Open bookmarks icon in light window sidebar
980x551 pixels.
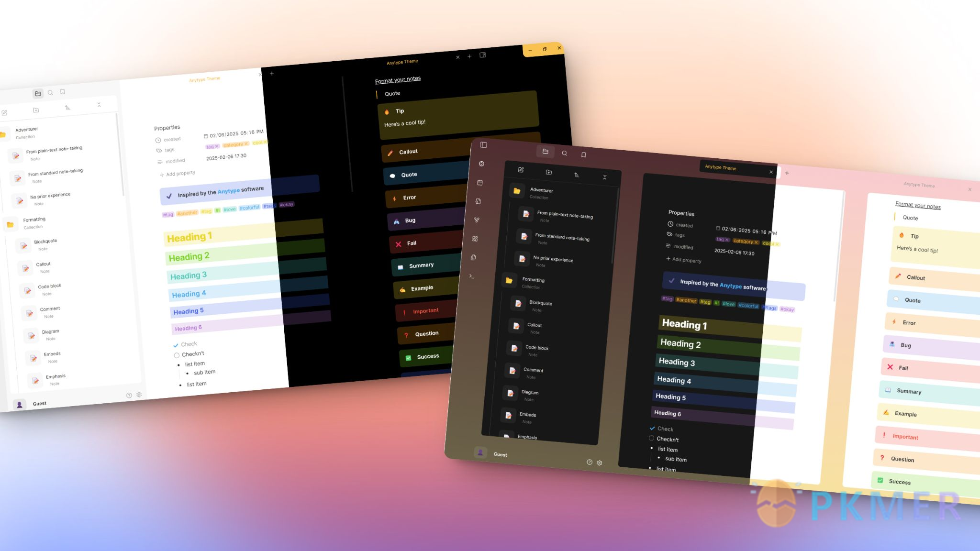click(63, 92)
